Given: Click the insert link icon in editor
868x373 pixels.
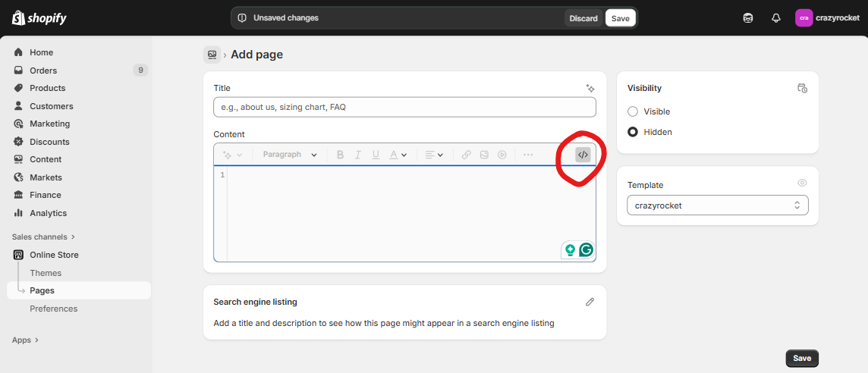Looking at the screenshot, I should [466, 155].
